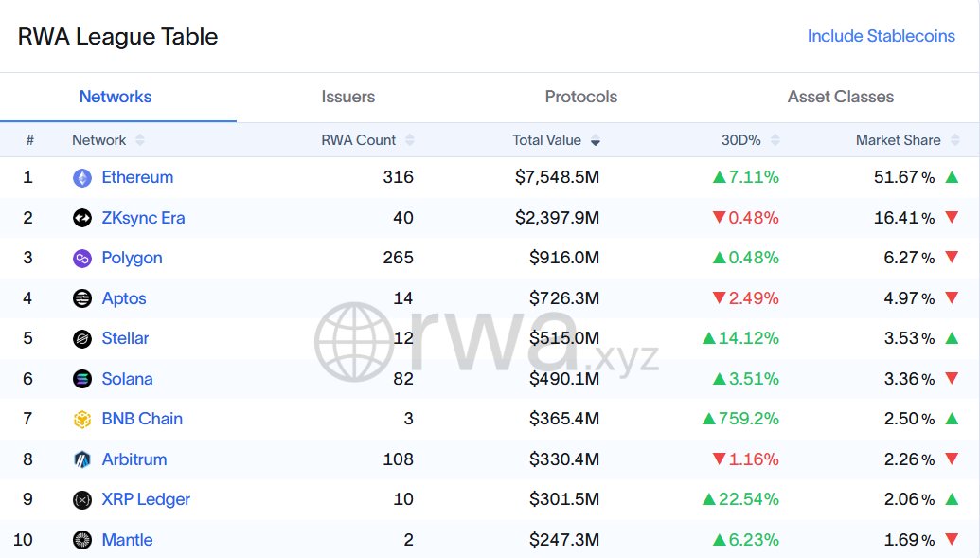
Task: Click the $490.1M total value cell
Action: 564,378
